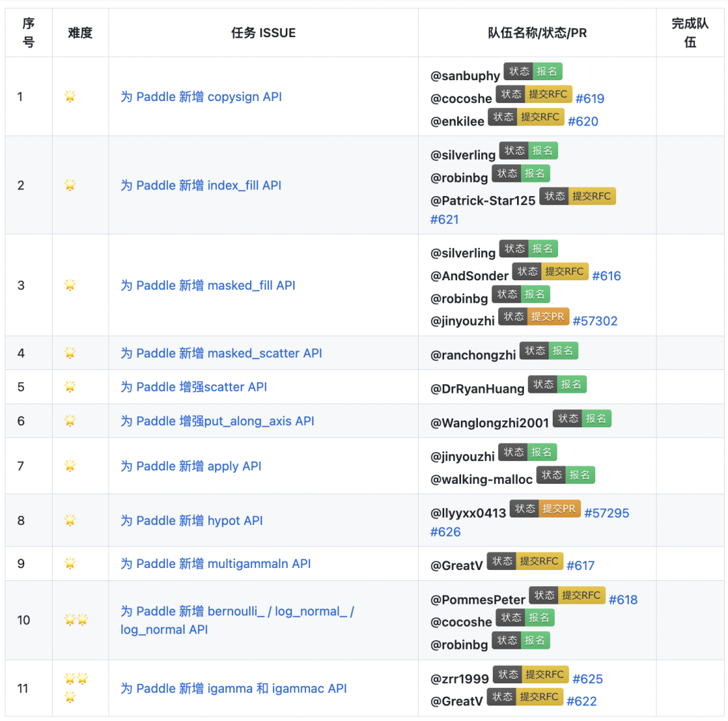This screenshot has height=721, width=728.
Task: Follow PR link #618
Action: (623, 600)
